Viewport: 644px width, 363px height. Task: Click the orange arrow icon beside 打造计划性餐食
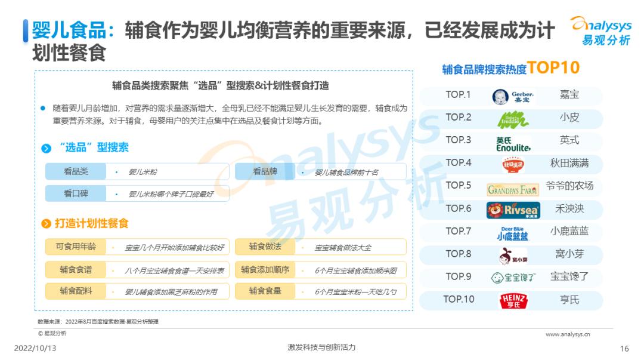pyautogui.click(x=46, y=224)
